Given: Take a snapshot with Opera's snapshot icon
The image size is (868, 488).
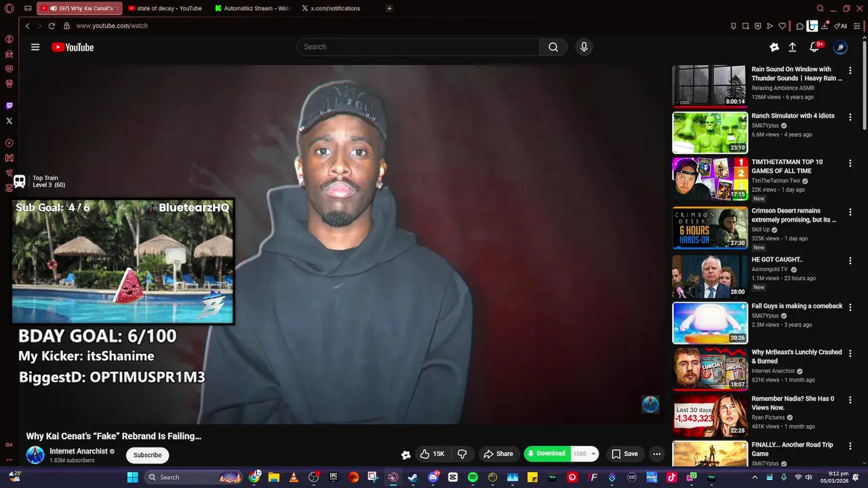Looking at the screenshot, I should pyautogui.click(x=745, y=26).
